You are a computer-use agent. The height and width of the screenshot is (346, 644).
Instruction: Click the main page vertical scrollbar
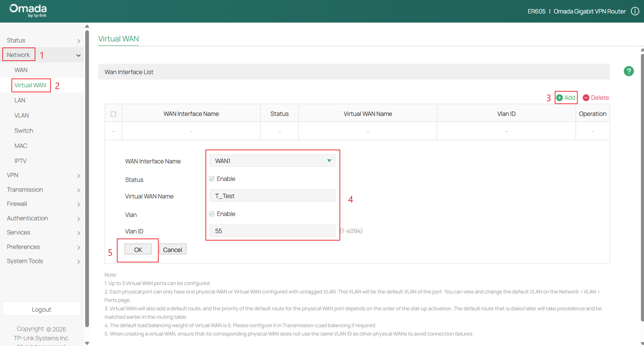(642, 188)
